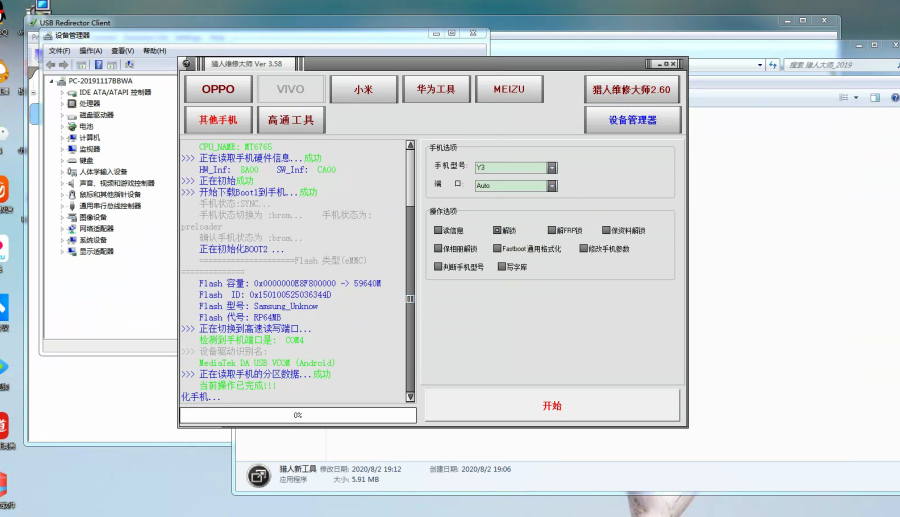Click log scrollbar down arrow
The height and width of the screenshot is (517, 900).
(x=410, y=397)
